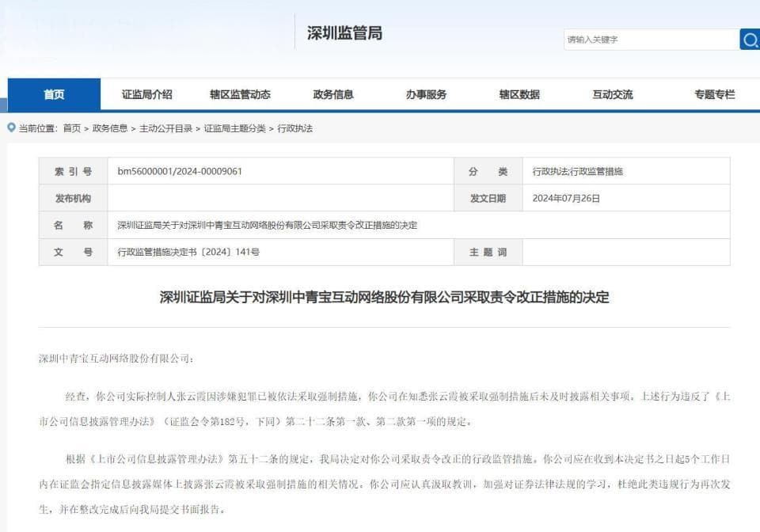Open the 政务信息 menu item
The image size is (760, 532).
[333, 94]
